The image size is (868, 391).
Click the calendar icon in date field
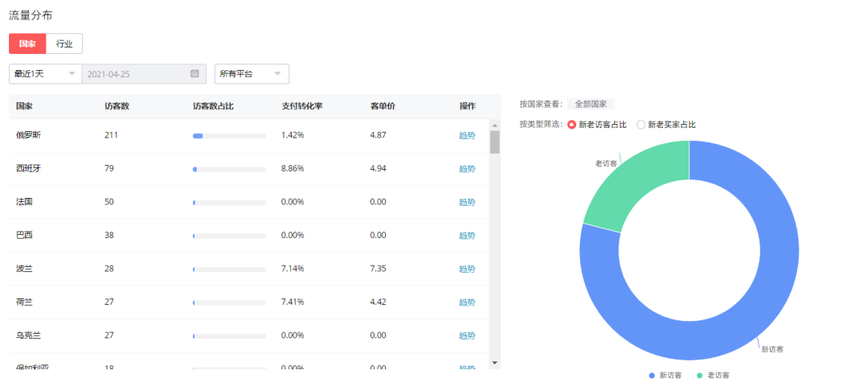click(194, 74)
